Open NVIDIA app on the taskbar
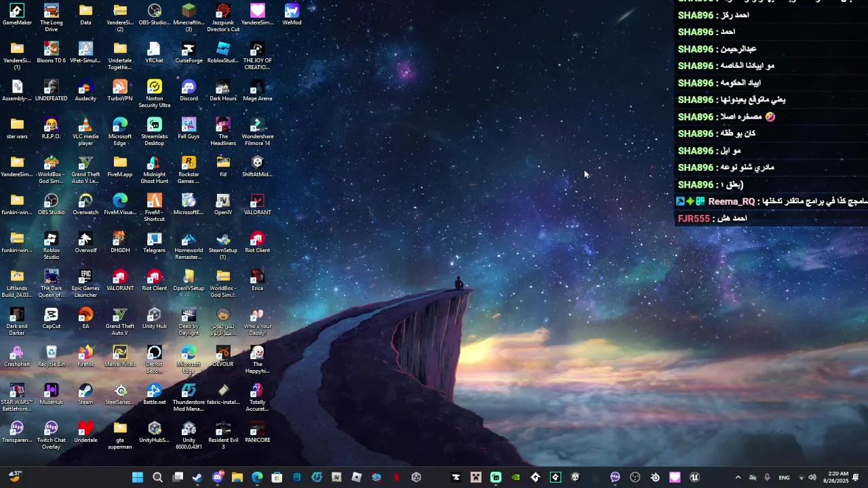 pyautogui.click(x=516, y=477)
